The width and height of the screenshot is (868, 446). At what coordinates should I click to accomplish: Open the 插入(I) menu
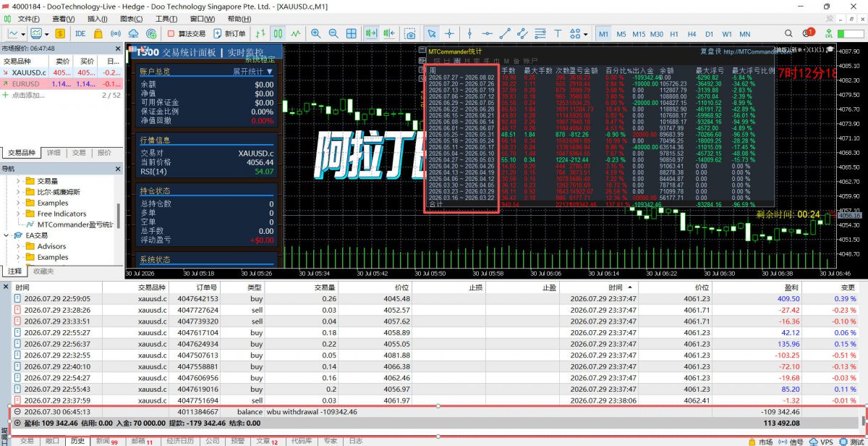(x=97, y=19)
